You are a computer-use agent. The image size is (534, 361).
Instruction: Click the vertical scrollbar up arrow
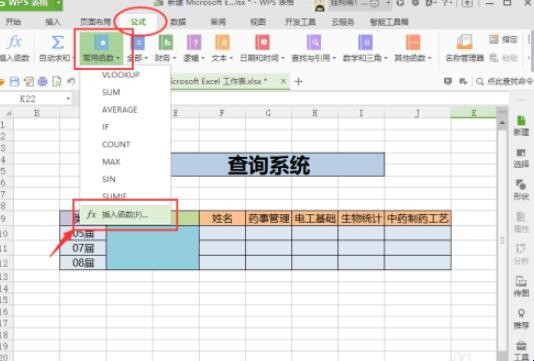point(502,123)
